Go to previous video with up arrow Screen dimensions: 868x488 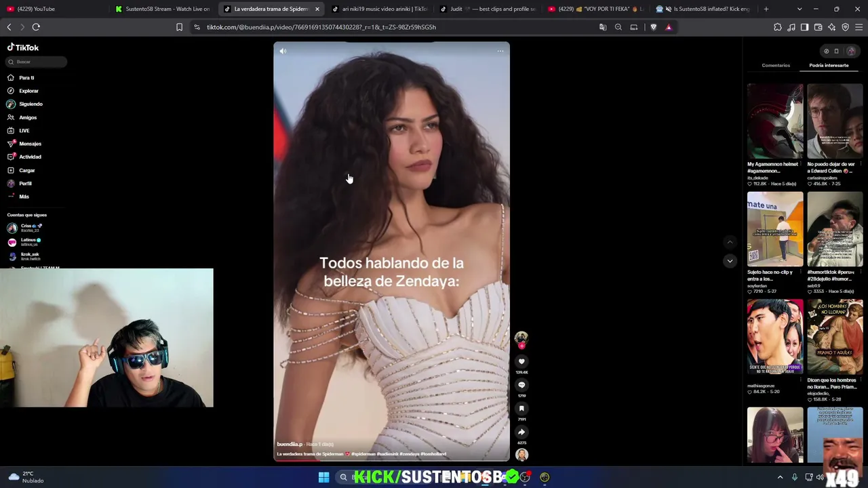coord(730,242)
